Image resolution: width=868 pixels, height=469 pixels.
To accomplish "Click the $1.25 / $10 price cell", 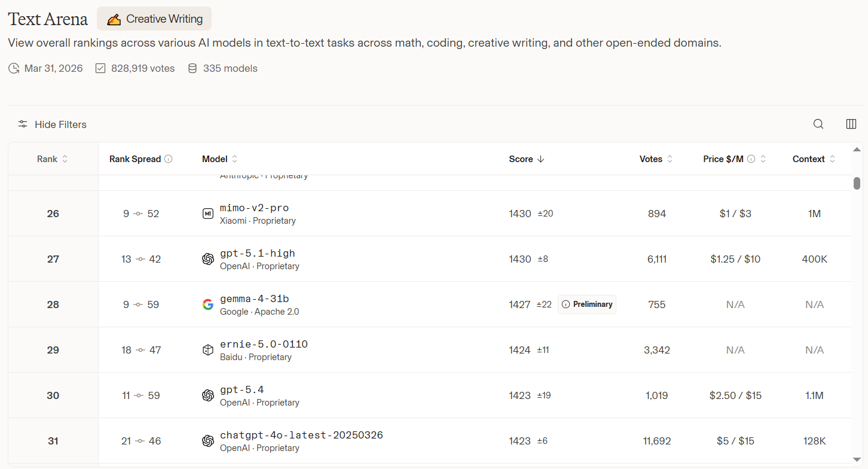I will pyautogui.click(x=735, y=259).
